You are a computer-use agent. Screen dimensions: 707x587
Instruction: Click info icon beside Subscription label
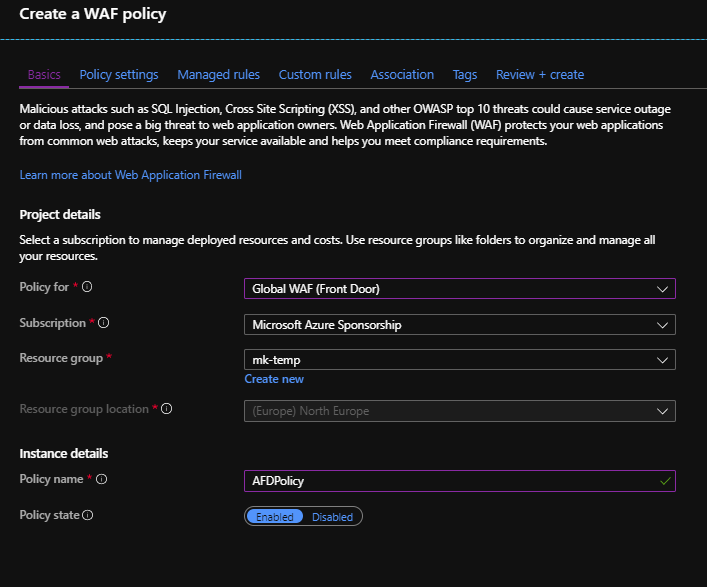pyautogui.click(x=104, y=323)
